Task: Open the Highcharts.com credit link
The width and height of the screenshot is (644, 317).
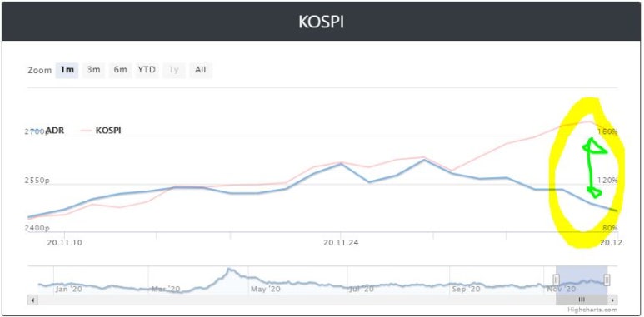Action: click(x=592, y=310)
